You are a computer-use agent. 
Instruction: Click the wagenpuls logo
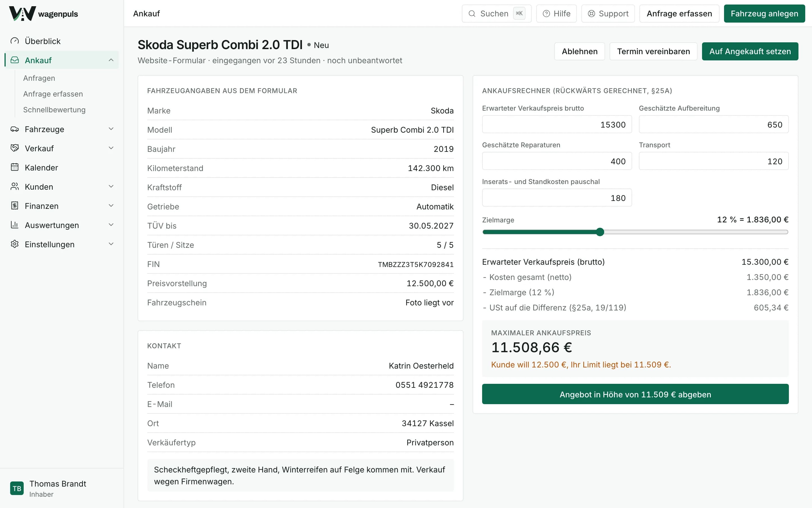(43, 14)
